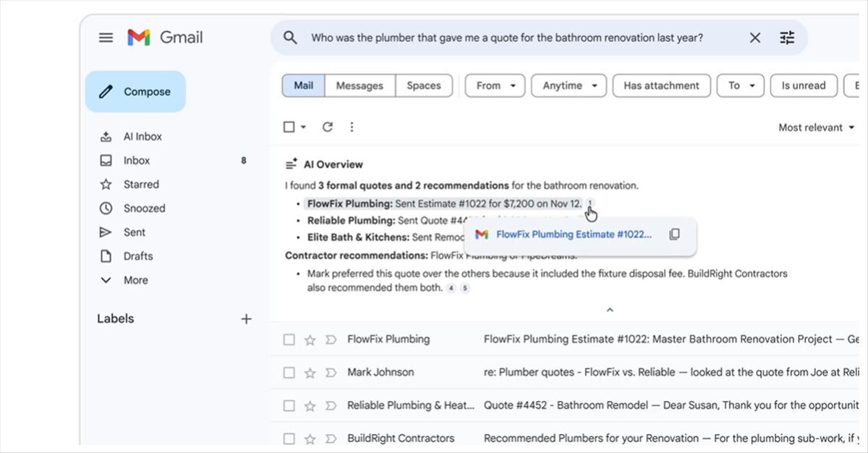Click inside the search input field
Screen dimensions: 868x453
[506, 37]
